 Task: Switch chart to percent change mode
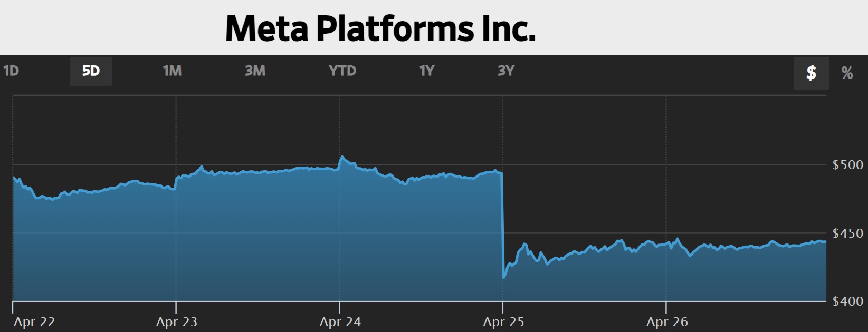pos(847,72)
